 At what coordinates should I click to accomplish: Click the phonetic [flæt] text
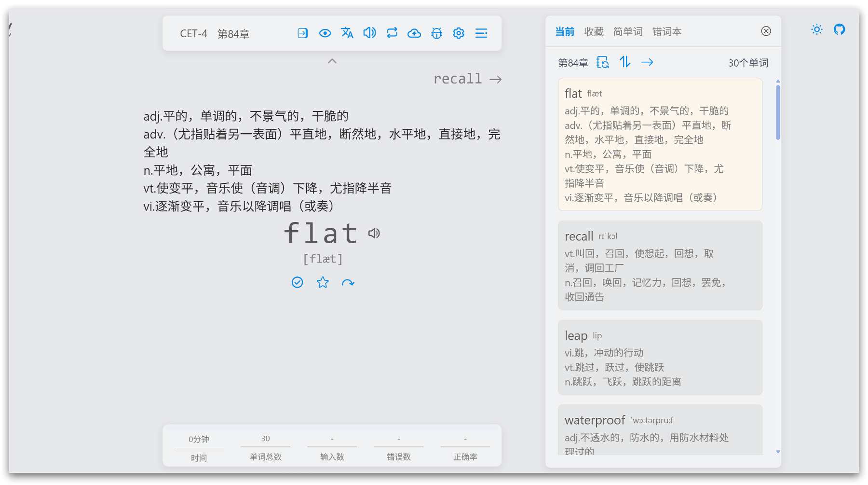coord(323,259)
